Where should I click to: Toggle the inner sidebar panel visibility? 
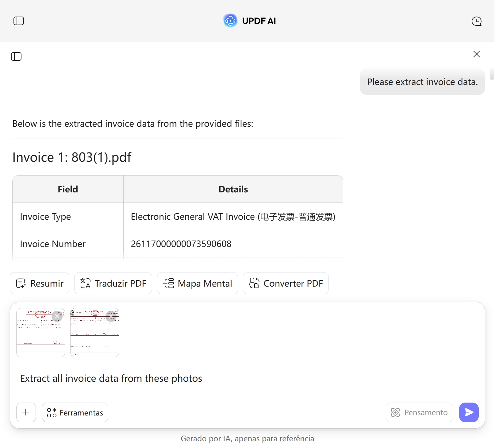(x=17, y=56)
